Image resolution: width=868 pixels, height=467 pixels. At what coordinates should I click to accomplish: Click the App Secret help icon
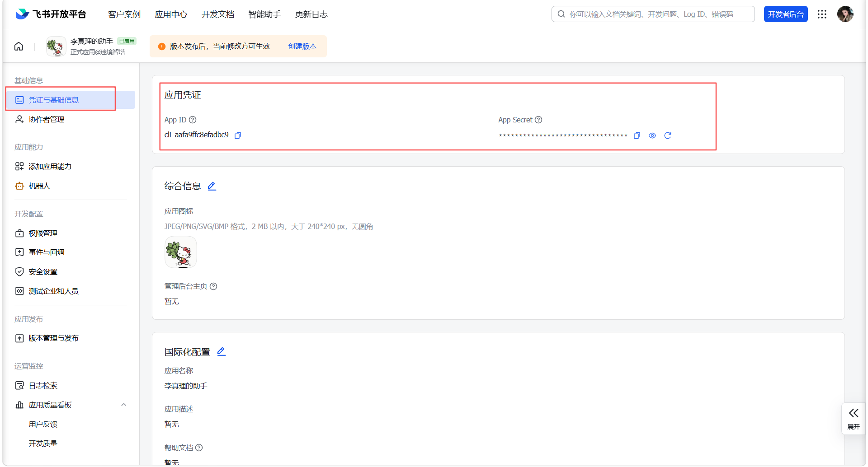coord(538,120)
